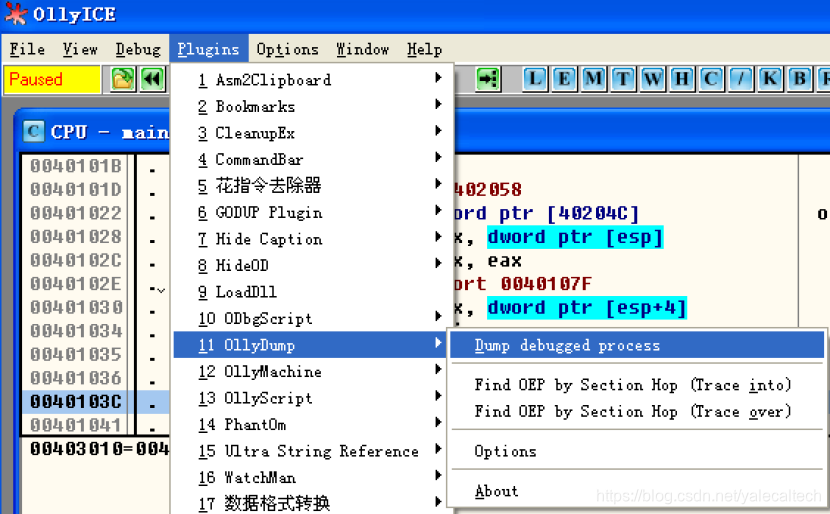Expand CleanupEx plugin submenu
The image size is (830, 514).
[313, 133]
